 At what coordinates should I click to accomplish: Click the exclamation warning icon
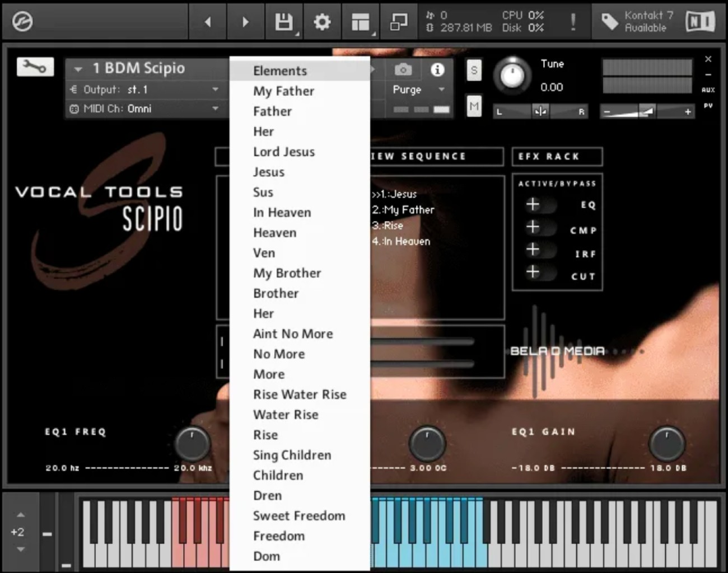click(x=573, y=22)
